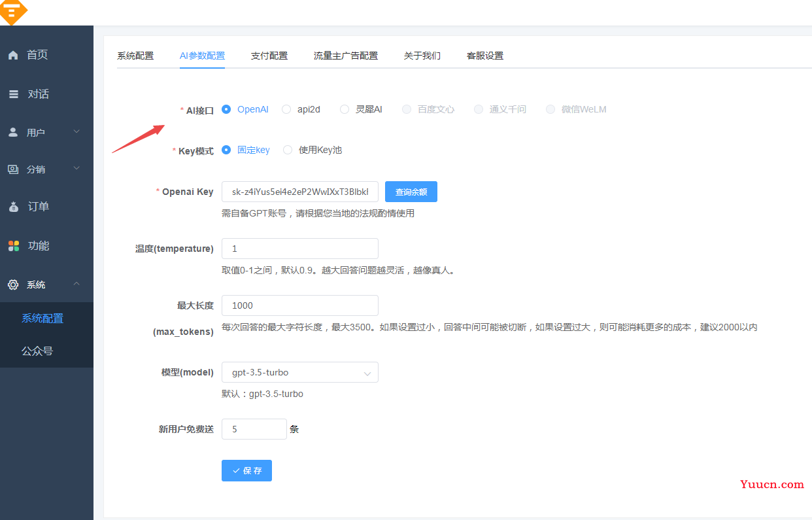Click the money bag icon beside 订单
812x520 pixels.
pos(13,207)
